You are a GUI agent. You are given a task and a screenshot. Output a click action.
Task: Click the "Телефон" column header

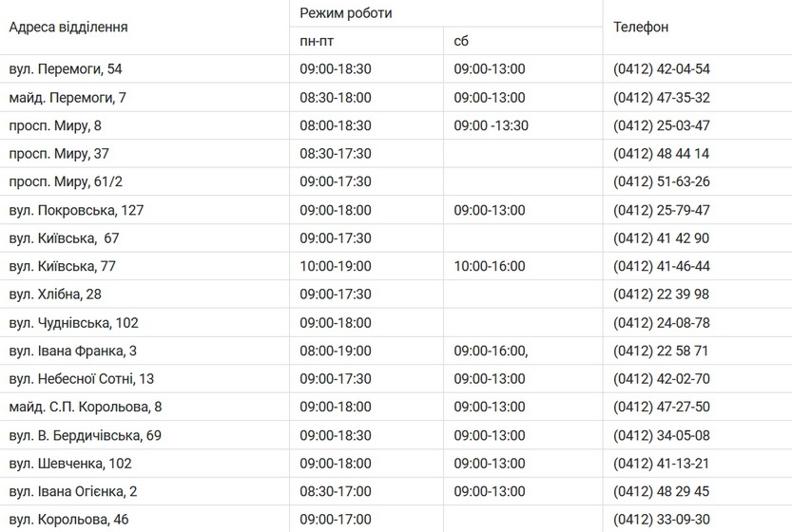coord(641,27)
